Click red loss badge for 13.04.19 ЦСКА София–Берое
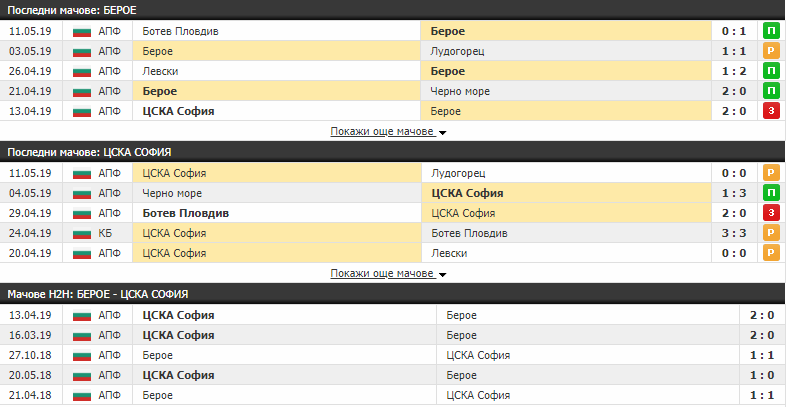The height and width of the screenshot is (407, 786). coord(771,111)
